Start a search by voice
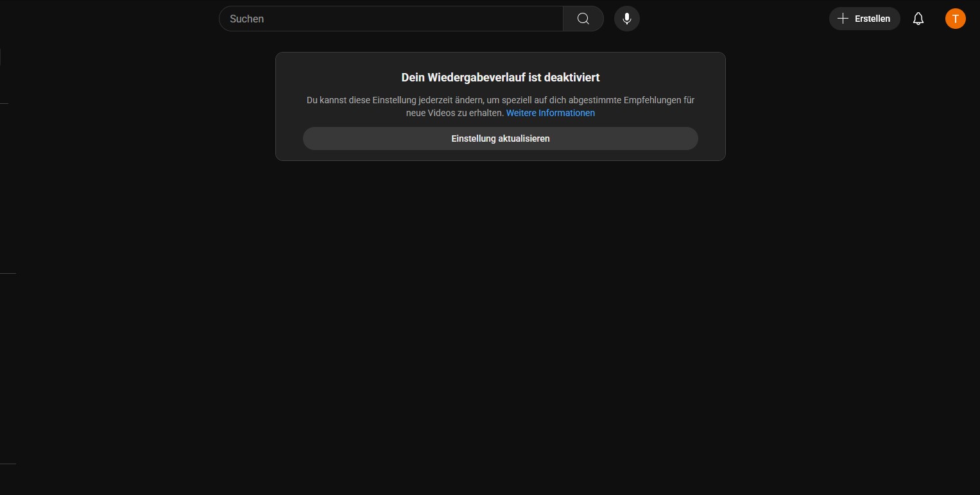Screen dimensions: 980x495 626,19
